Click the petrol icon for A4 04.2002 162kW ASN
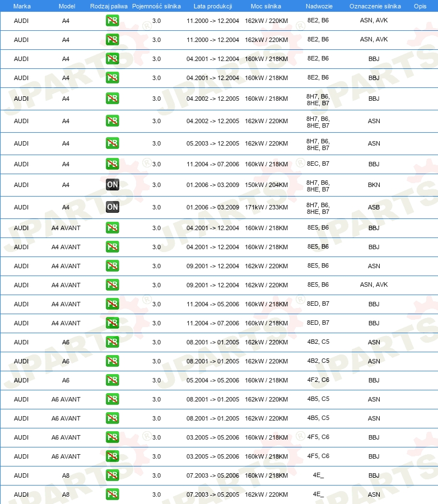The width and height of the screenshot is (438, 504). pos(112,121)
